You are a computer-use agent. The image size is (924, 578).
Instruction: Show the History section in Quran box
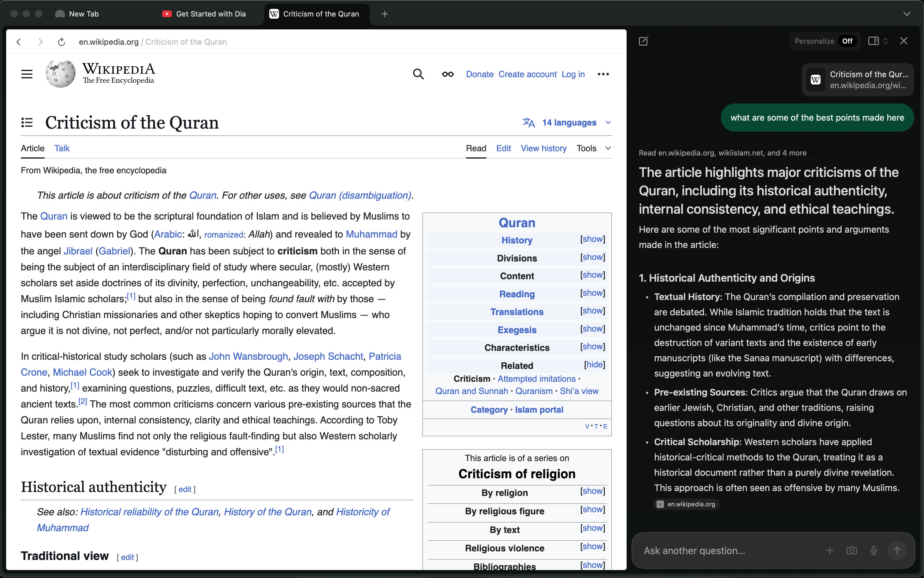(x=592, y=239)
